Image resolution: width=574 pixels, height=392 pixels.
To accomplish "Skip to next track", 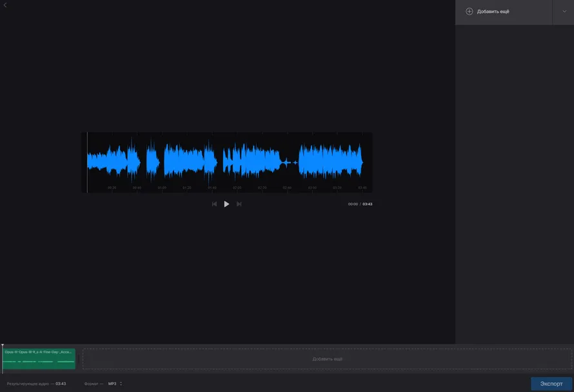I will (239, 204).
